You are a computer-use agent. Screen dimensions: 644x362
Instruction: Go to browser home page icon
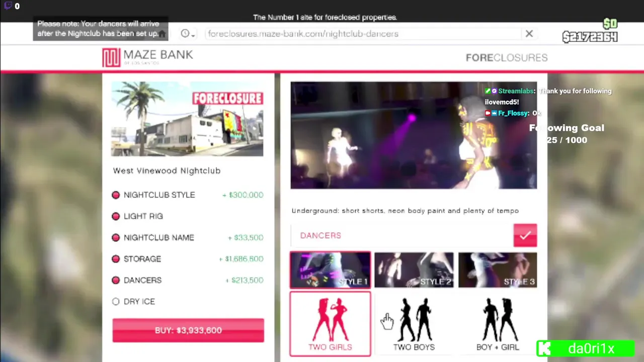pos(162,34)
